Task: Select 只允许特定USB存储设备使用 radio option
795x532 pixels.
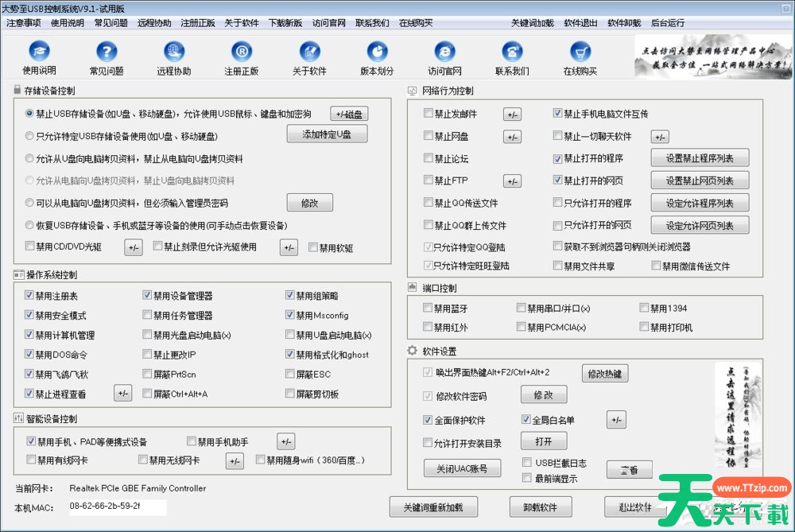Action: coord(30,136)
